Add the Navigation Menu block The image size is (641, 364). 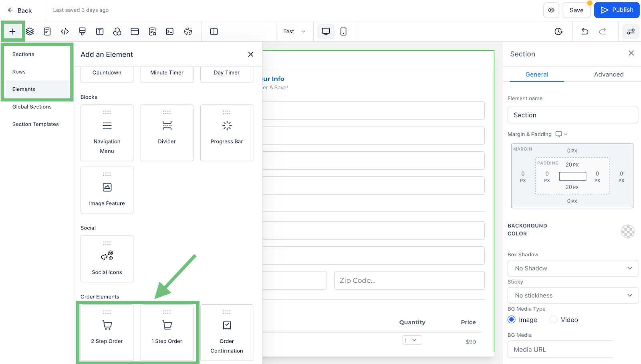107,133
